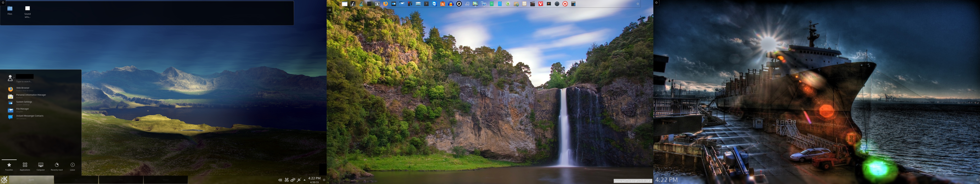
Task: Click the white window icon in dock
Action: [x=345, y=4]
